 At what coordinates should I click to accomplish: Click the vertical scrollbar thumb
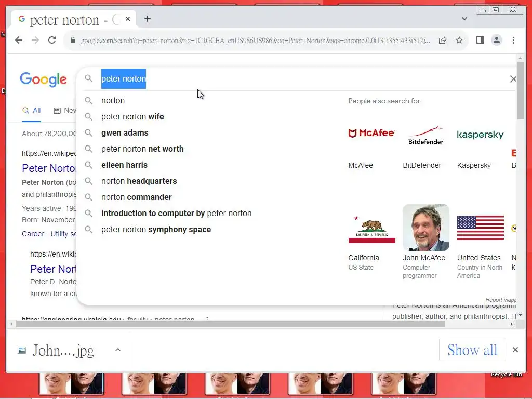point(521,90)
